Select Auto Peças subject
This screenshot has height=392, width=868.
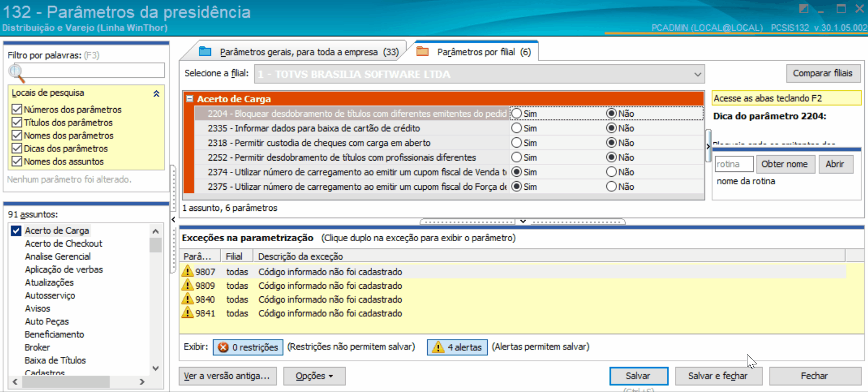(x=47, y=321)
